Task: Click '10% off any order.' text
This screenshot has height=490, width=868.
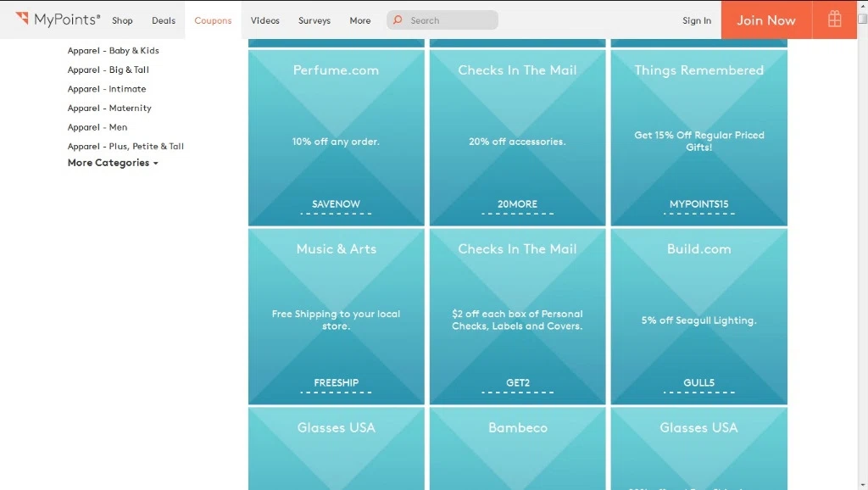Action: click(x=336, y=142)
